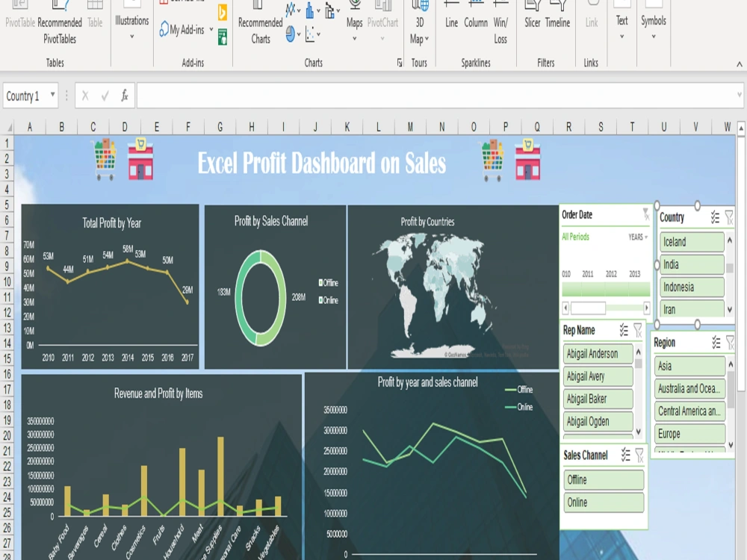This screenshot has width=747, height=560.
Task: Click the PivotTable button
Action: (20, 15)
